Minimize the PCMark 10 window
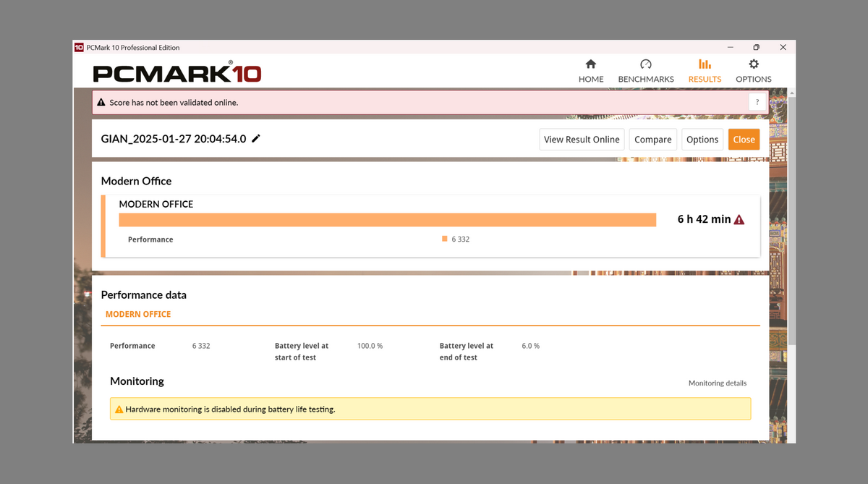Image resolution: width=868 pixels, height=484 pixels. pos(730,48)
